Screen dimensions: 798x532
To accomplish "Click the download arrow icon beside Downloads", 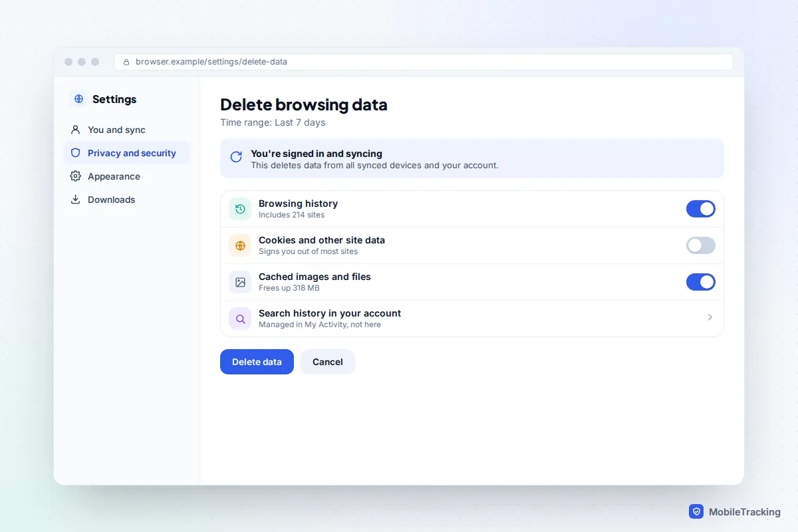I will [x=75, y=199].
